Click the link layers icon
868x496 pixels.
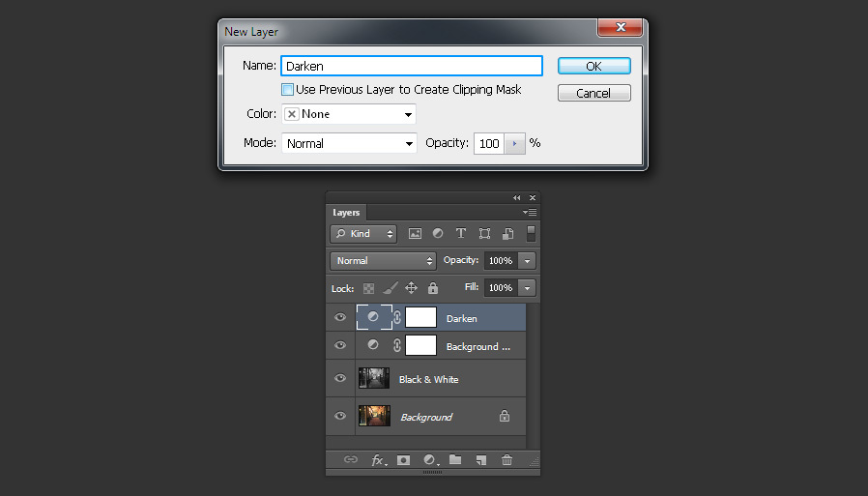(x=351, y=459)
